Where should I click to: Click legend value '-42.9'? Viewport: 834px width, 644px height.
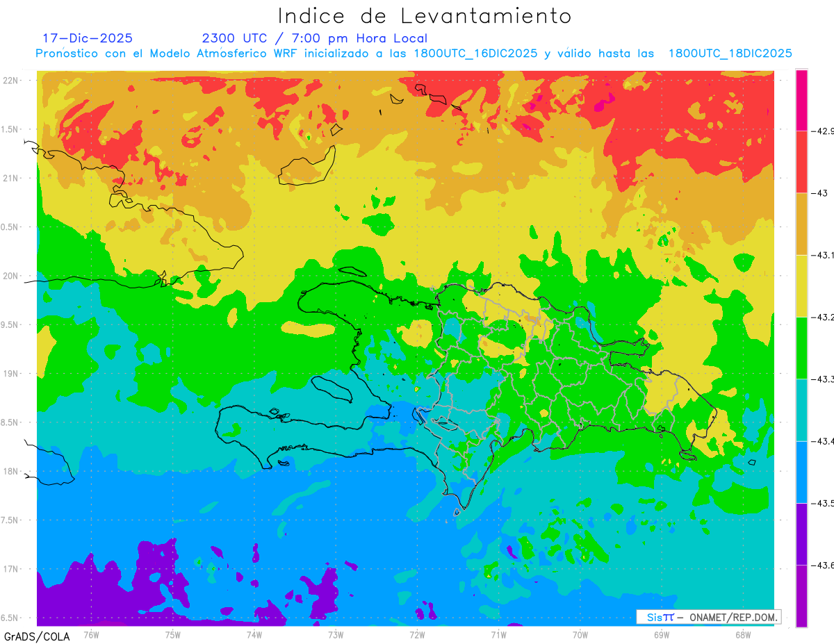tap(824, 131)
